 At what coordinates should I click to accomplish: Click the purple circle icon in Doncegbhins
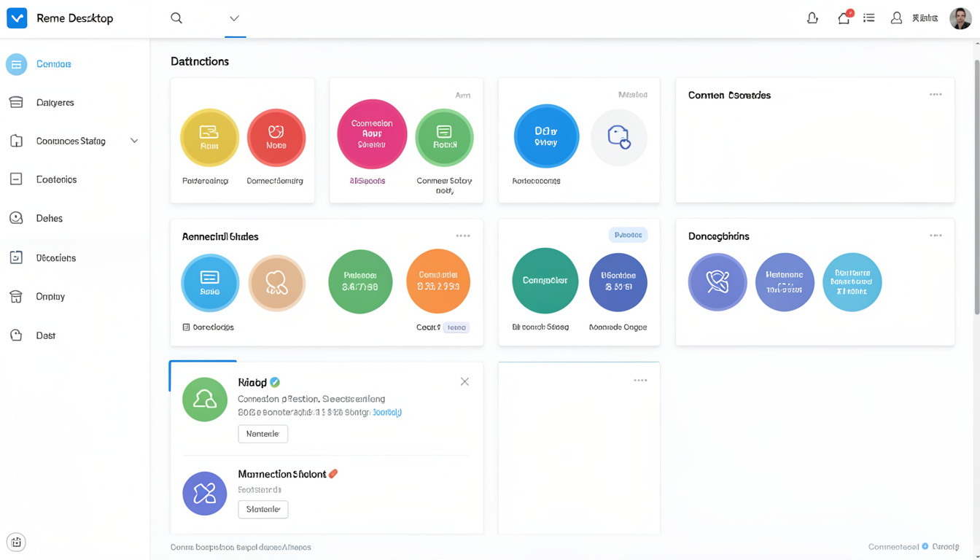tap(717, 282)
